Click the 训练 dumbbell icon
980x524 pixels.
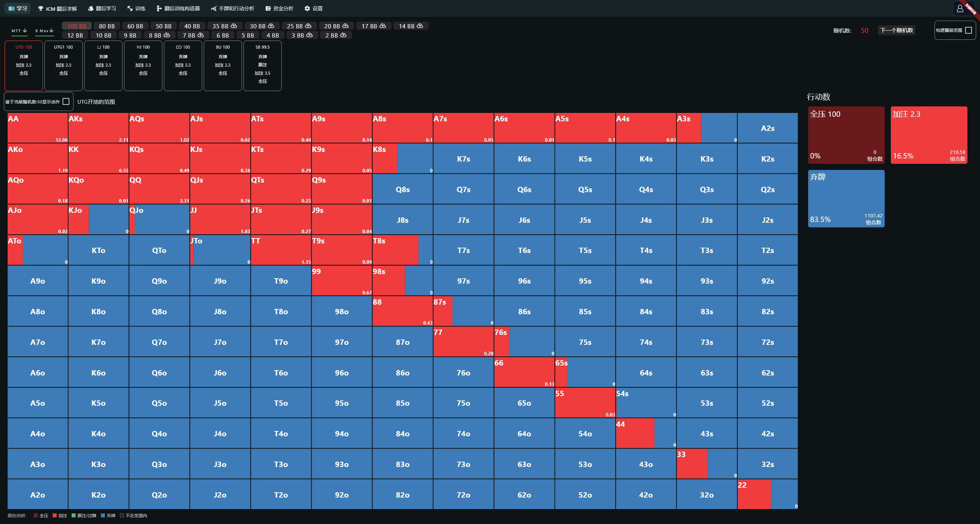130,8
